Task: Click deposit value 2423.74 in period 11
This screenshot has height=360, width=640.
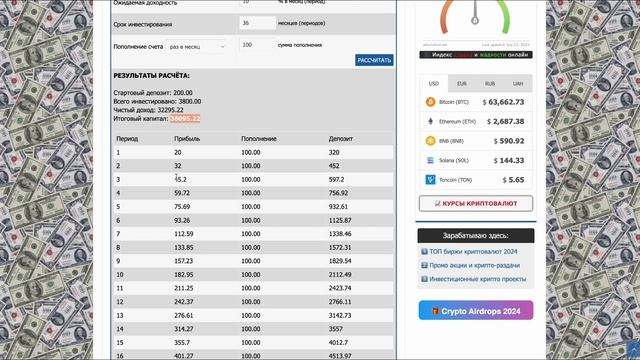Action: coord(340,288)
